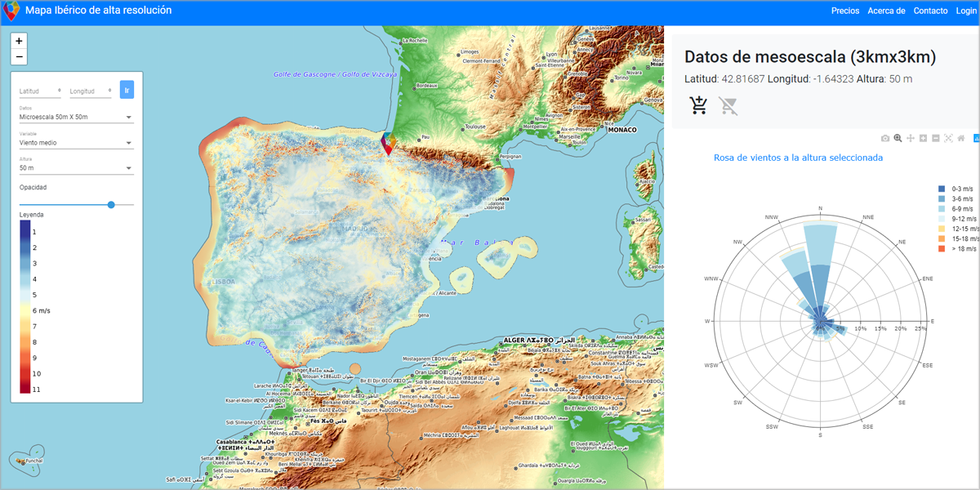Toggle the 12-15 m/s legend series
The image size is (980, 490).
pos(959,229)
